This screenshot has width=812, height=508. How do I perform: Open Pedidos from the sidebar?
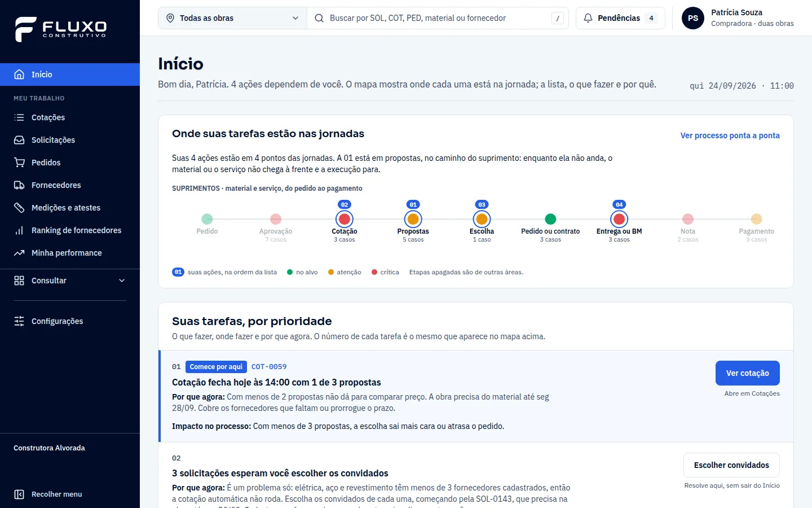[x=70, y=163]
